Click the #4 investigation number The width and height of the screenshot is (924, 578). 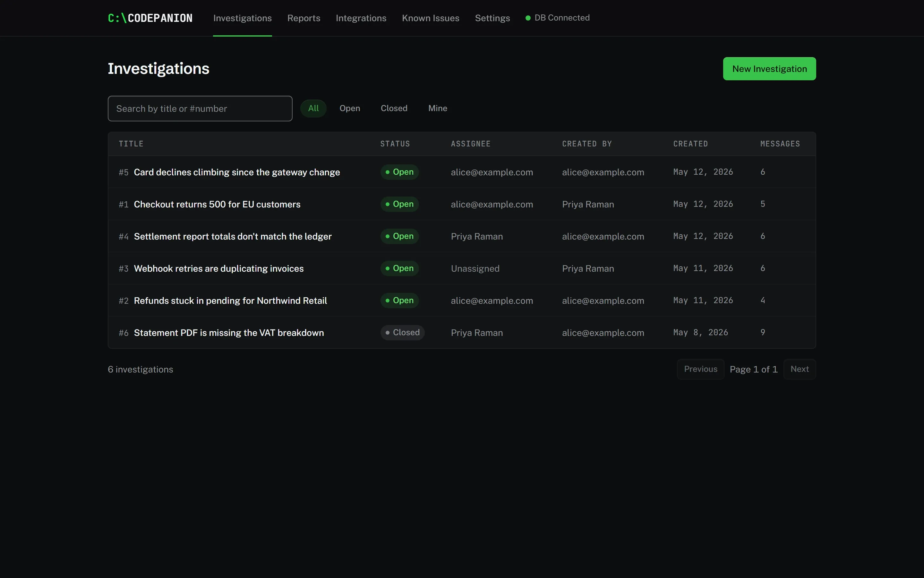123,237
